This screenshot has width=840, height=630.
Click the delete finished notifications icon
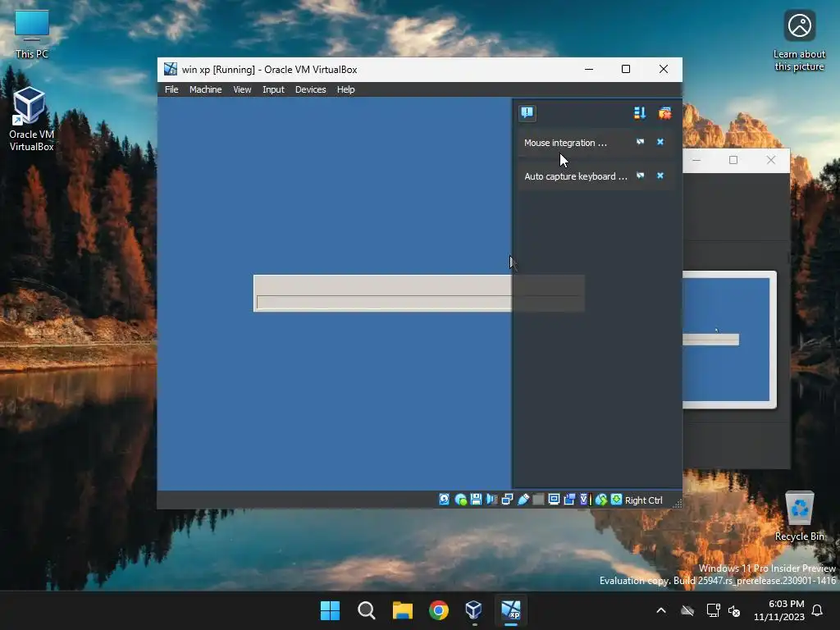click(x=664, y=112)
